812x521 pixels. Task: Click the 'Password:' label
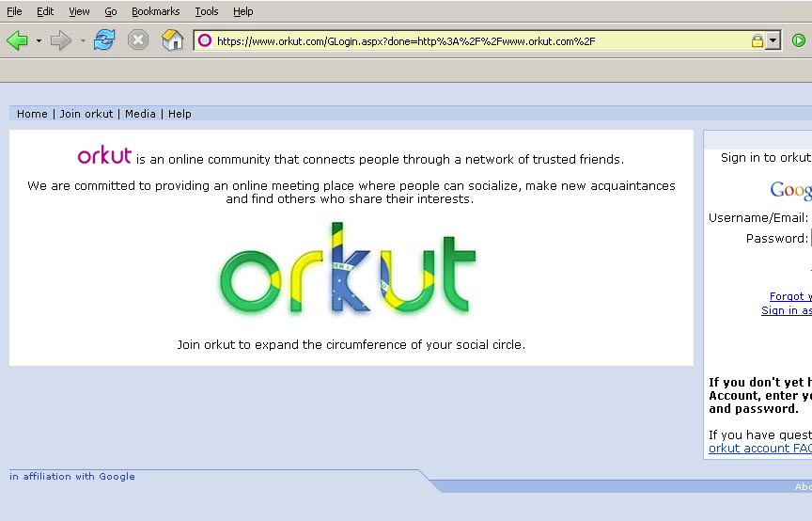[x=777, y=239]
